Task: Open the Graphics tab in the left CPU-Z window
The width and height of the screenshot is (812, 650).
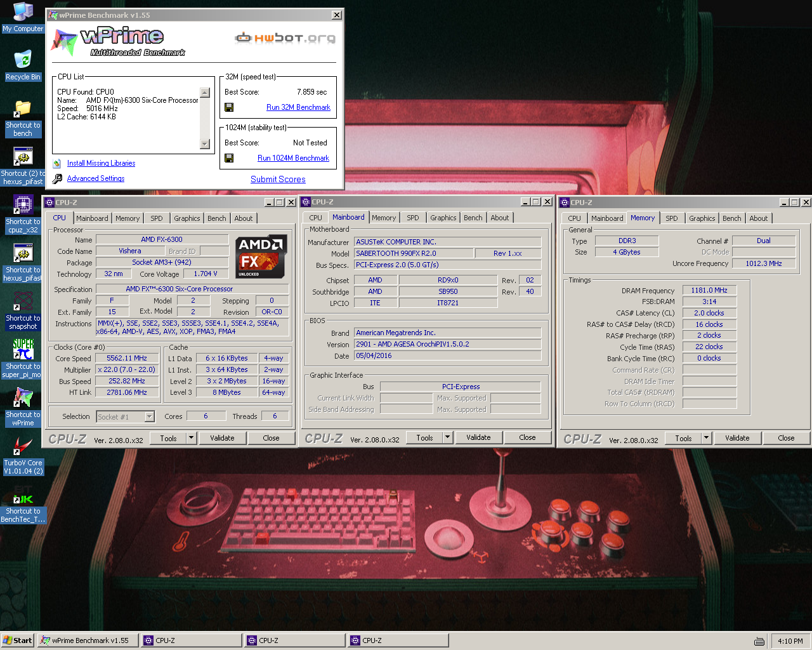Action: coord(187,218)
